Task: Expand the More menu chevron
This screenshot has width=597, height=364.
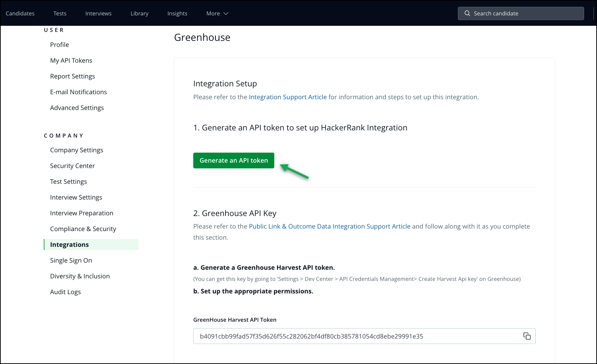Action: tap(226, 14)
